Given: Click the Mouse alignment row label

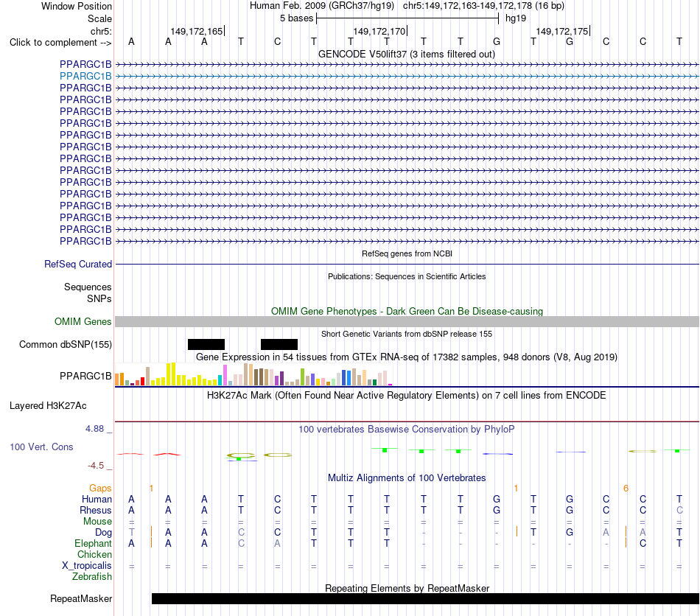Looking at the screenshot, I should tap(97, 522).
